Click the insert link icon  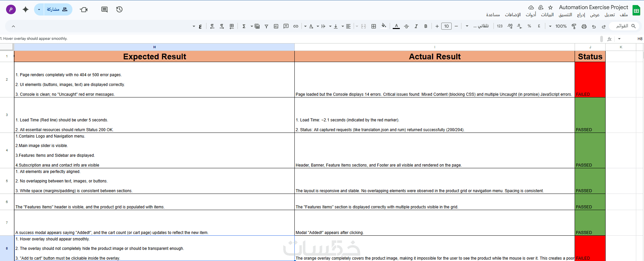tap(296, 26)
